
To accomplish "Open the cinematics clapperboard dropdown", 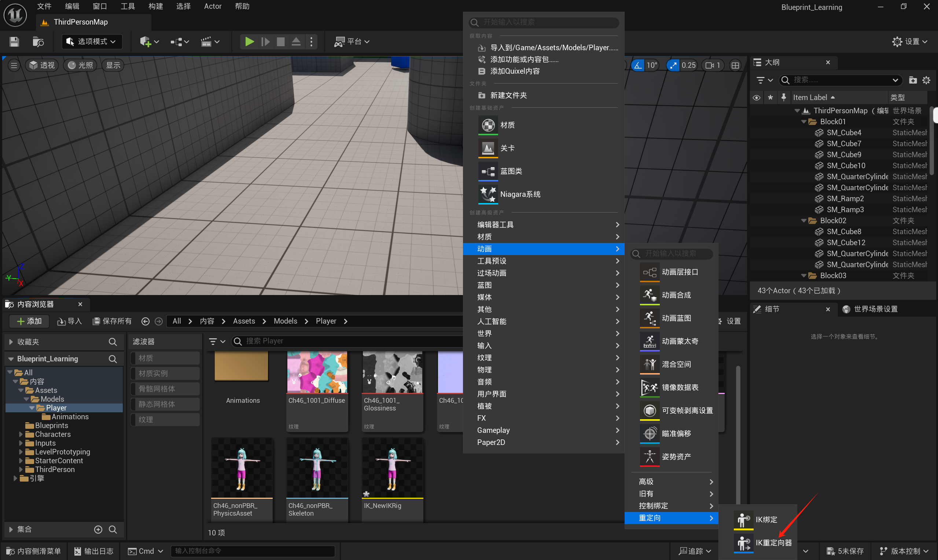I will coord(210,41).
